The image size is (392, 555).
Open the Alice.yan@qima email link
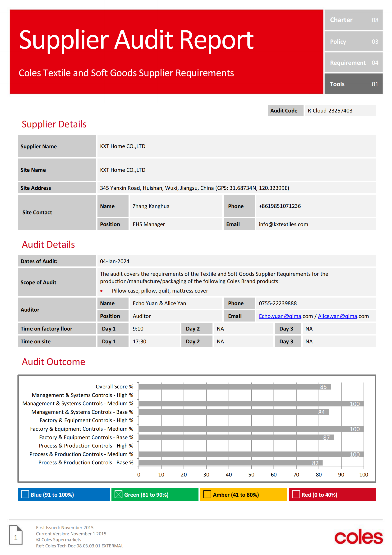click(x=337, y=316)
